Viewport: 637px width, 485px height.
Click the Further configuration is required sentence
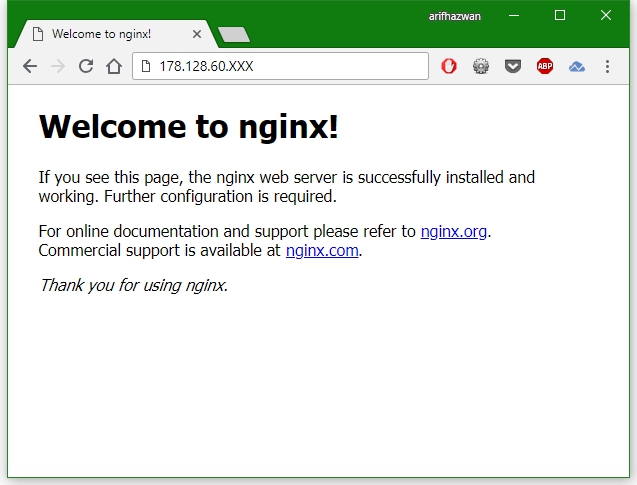pos(220,197)
